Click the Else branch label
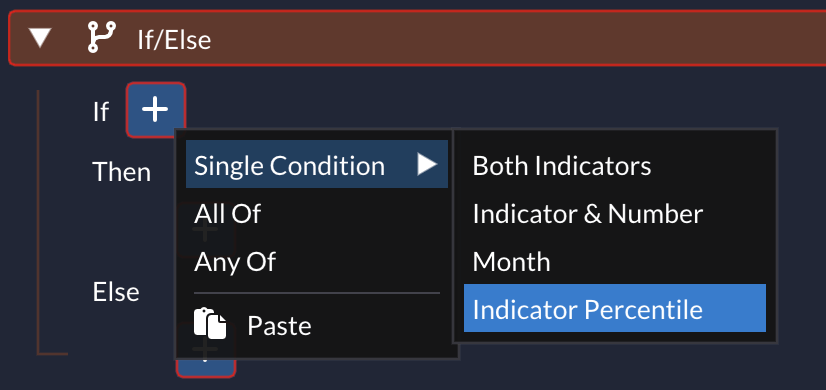The height and width of the screenshot is (390, 826). 116,291
